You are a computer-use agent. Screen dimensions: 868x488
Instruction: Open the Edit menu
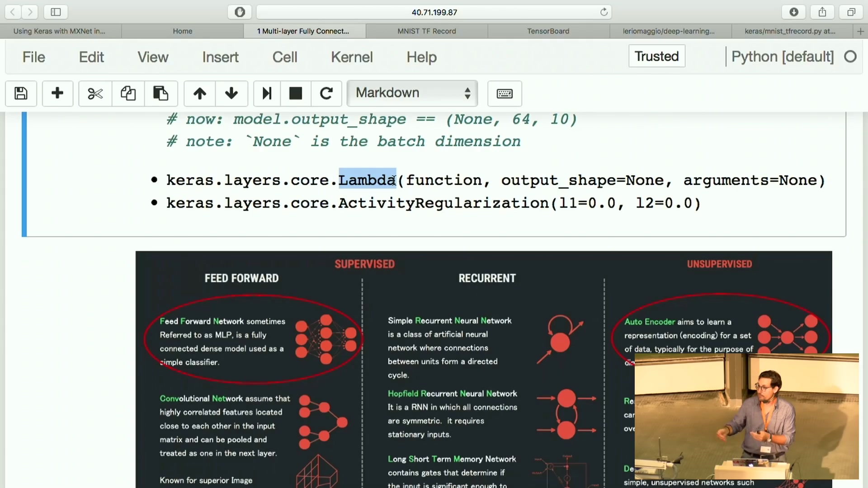[91, 57]
